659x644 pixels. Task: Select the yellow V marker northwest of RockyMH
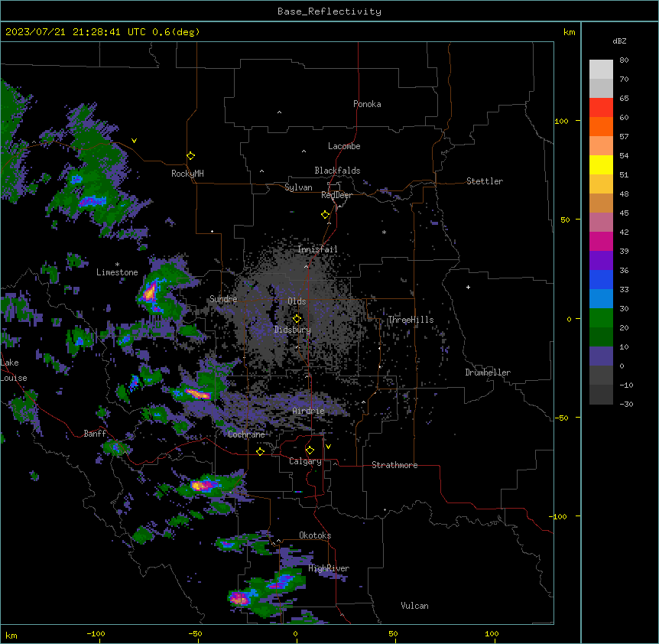134,141
